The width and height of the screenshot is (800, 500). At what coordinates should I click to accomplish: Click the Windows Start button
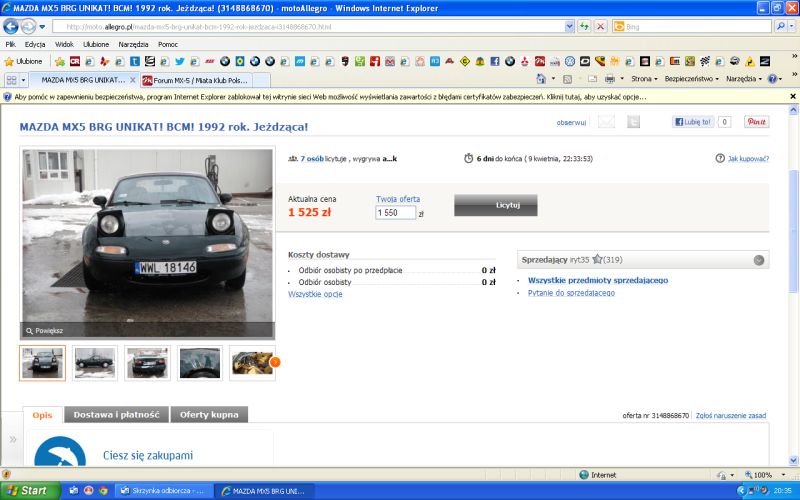coord(30,490)
